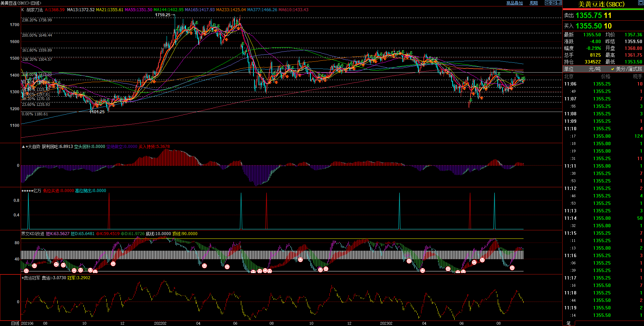Open the 周期 period dropdown
Screen dimensions: 644x326
coord(533,3)
